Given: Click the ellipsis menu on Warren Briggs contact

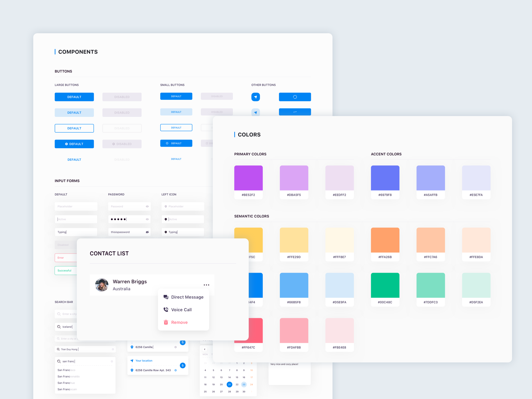Looking at the screenshot, I should click(206, 285).
